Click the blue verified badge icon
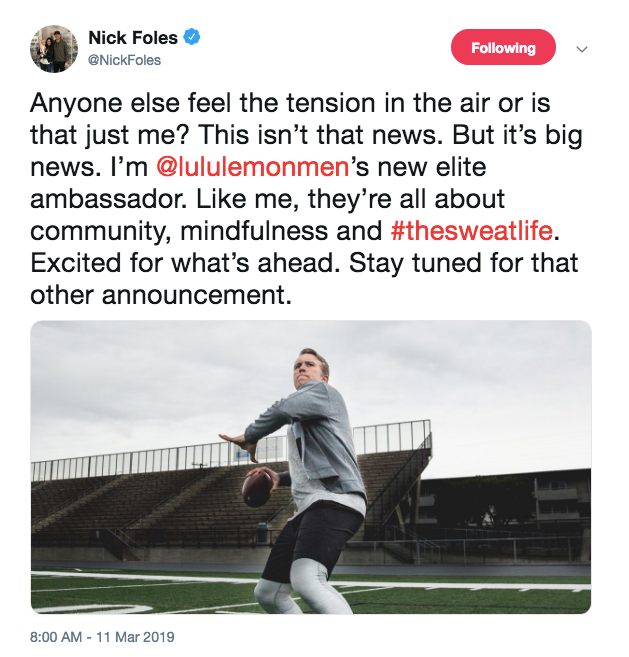This screenshot has height=657, width=629. (193, 38)
